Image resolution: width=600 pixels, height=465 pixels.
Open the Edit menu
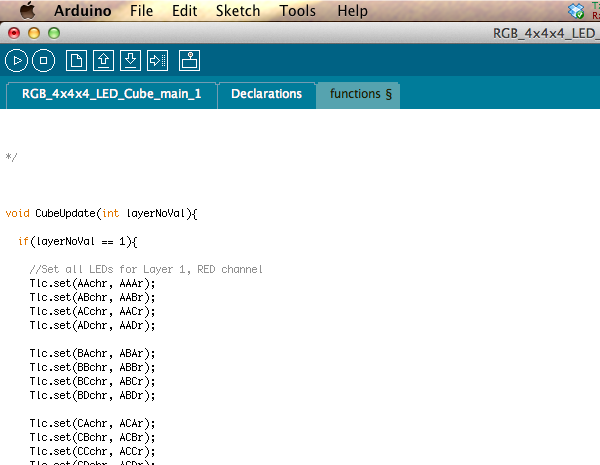184,11
